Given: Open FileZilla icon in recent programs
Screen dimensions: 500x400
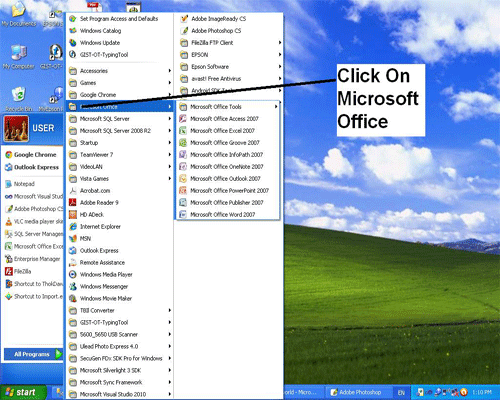Looking at the screenshot, I should tap(9, 271).
